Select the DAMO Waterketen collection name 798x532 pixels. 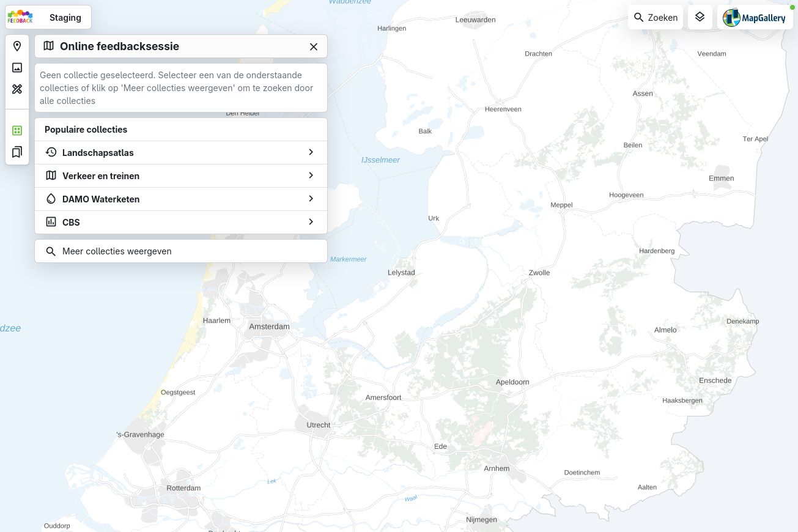(101, 199)
